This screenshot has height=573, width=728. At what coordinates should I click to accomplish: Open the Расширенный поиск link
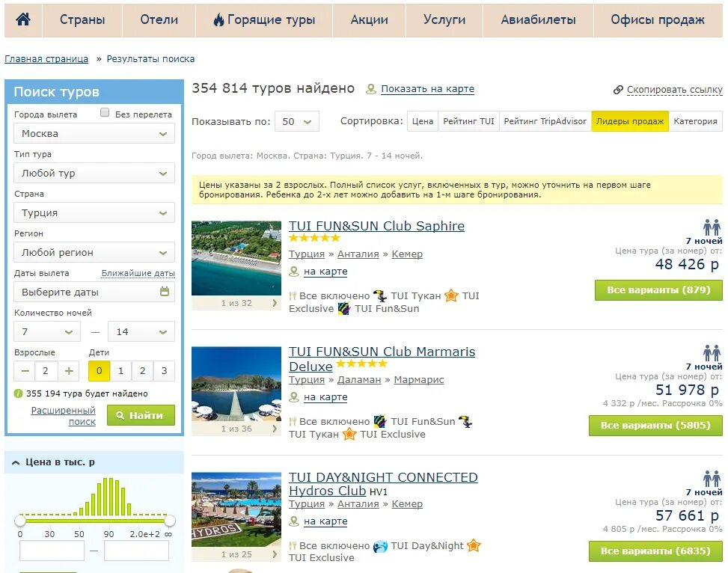pos(64,416)
